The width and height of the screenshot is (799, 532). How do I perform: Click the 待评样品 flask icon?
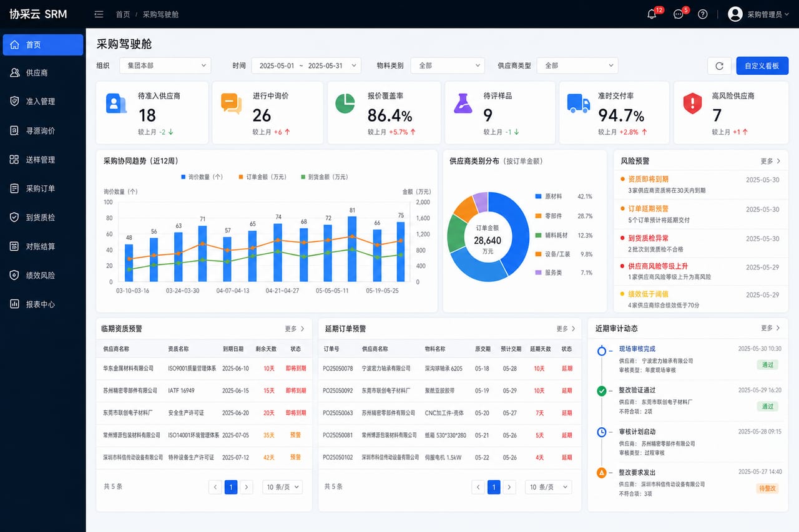pyautogui.click(x=463, y=104)
